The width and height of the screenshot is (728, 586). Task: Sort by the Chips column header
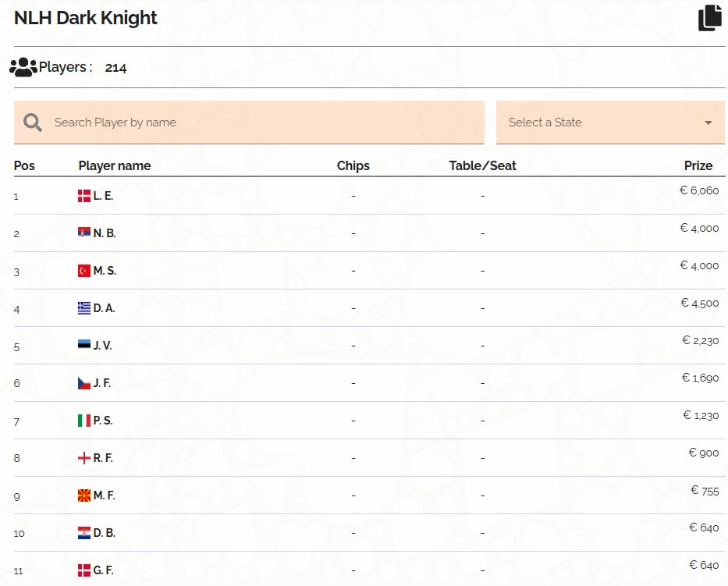click(x=353, y=165)
